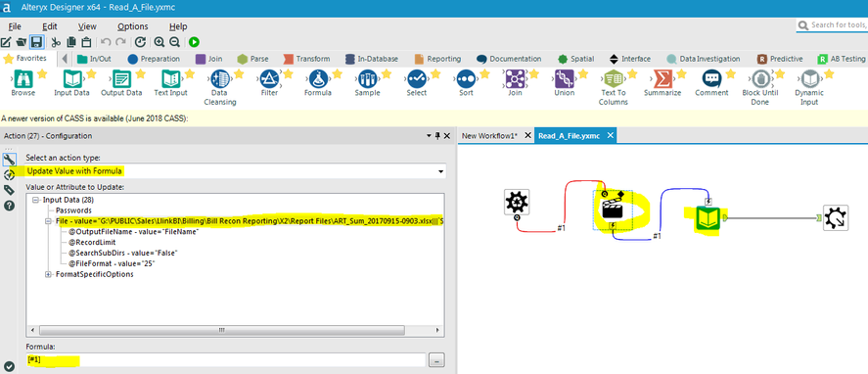Click the New Workflow toolbar icon
The image size is (868, 374).
[x=6, y=42]
